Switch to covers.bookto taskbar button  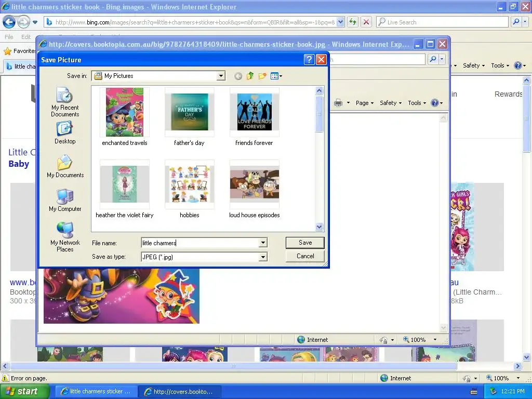(x=180, y=391)
